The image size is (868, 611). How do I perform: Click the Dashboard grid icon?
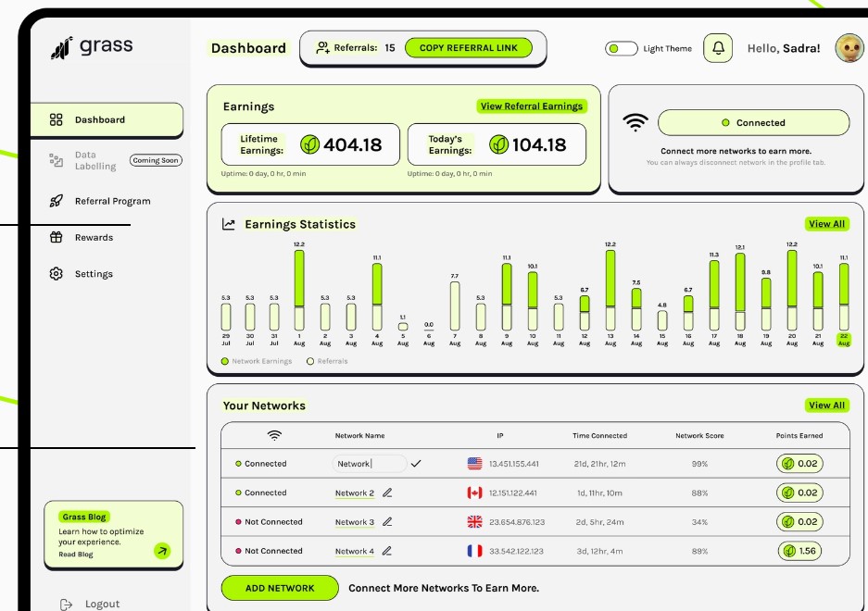(56, 119)
